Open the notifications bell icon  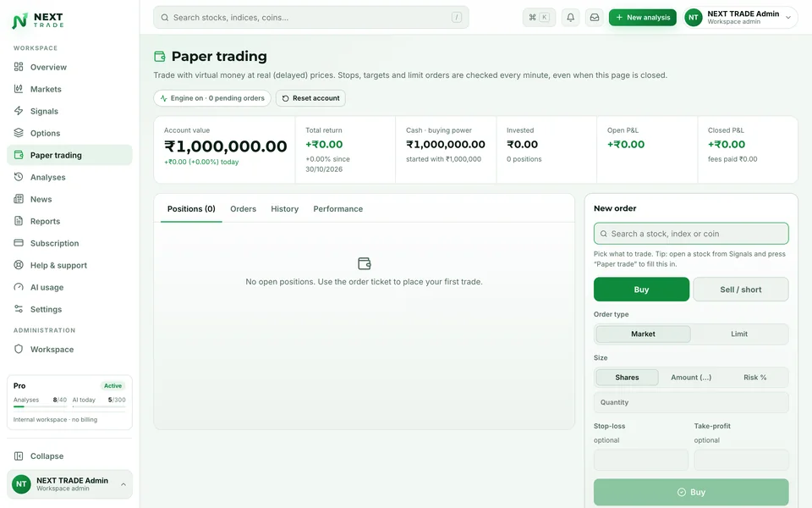click(x=570, y=18)
